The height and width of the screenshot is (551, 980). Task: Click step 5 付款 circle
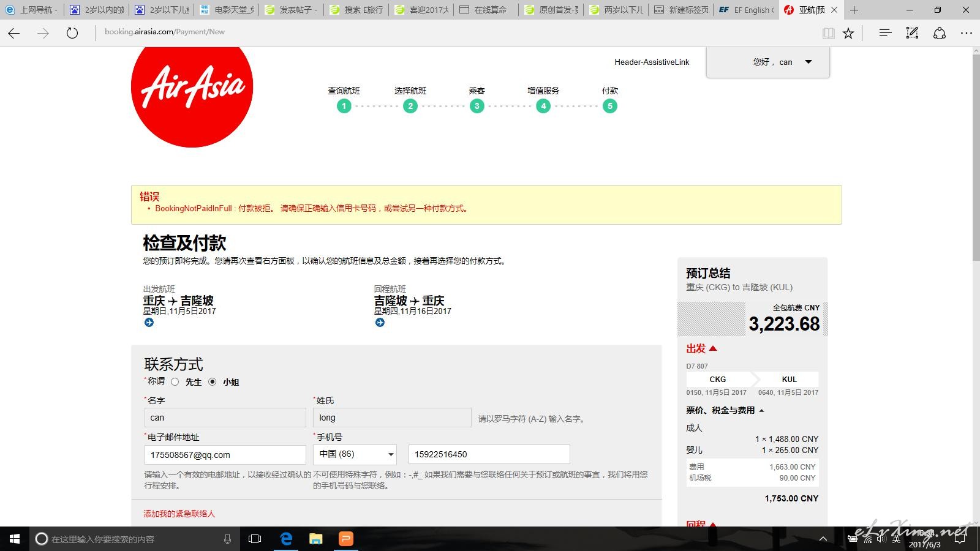609,106
